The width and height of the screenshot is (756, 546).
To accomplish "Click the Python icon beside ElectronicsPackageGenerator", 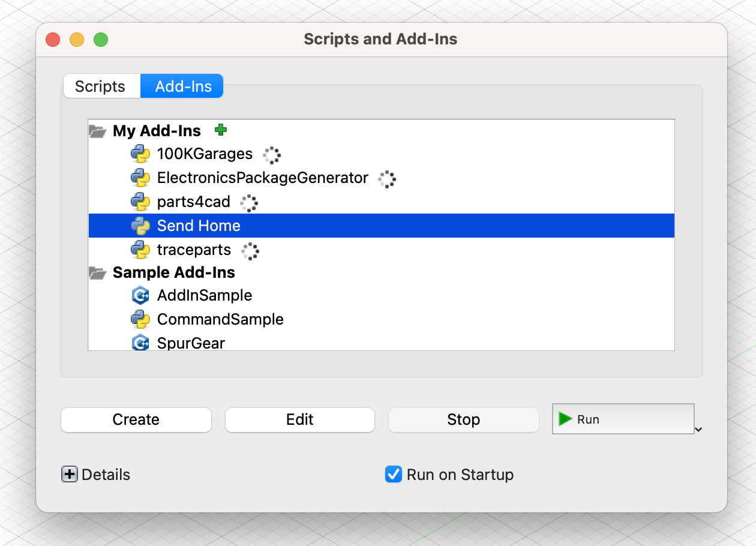I will coord(140,178).
